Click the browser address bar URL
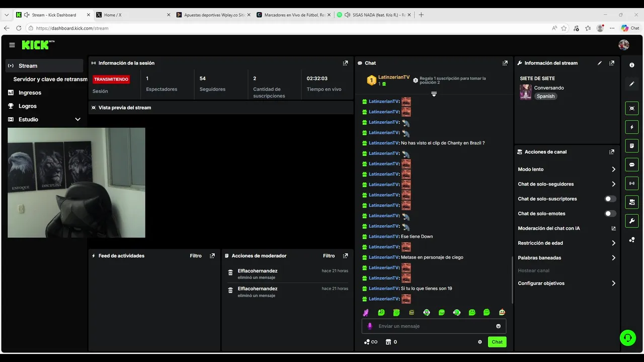Image resolution: width=644 pixels, height=362 pixels. [72, 28]
